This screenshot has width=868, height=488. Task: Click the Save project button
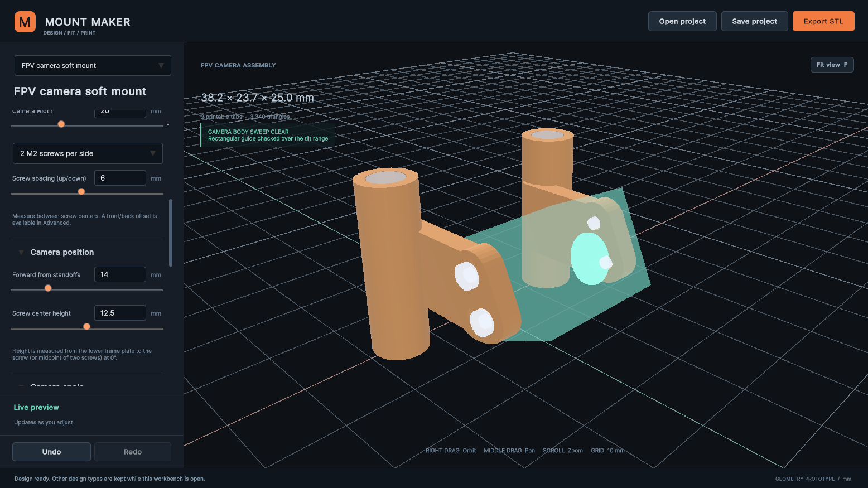coord(754,21)
